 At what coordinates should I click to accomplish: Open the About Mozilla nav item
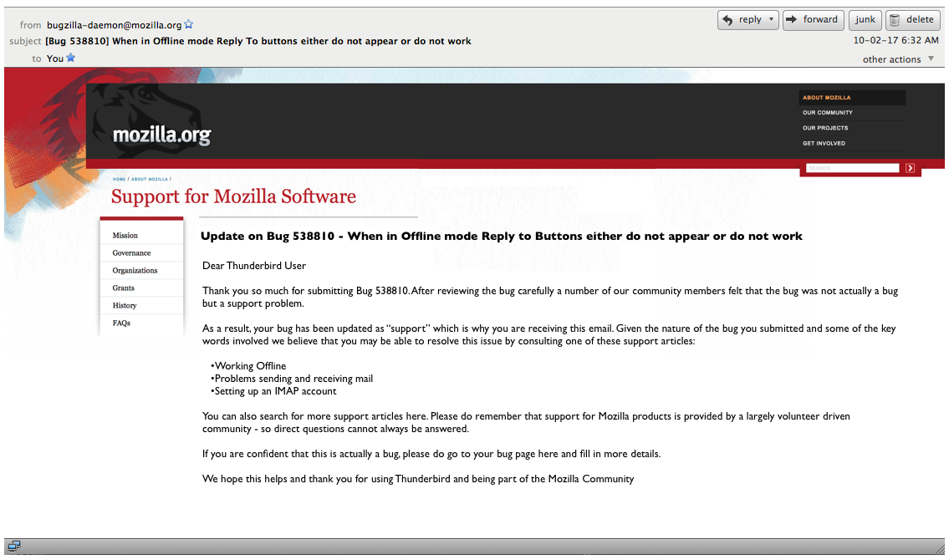click(826, 98)
